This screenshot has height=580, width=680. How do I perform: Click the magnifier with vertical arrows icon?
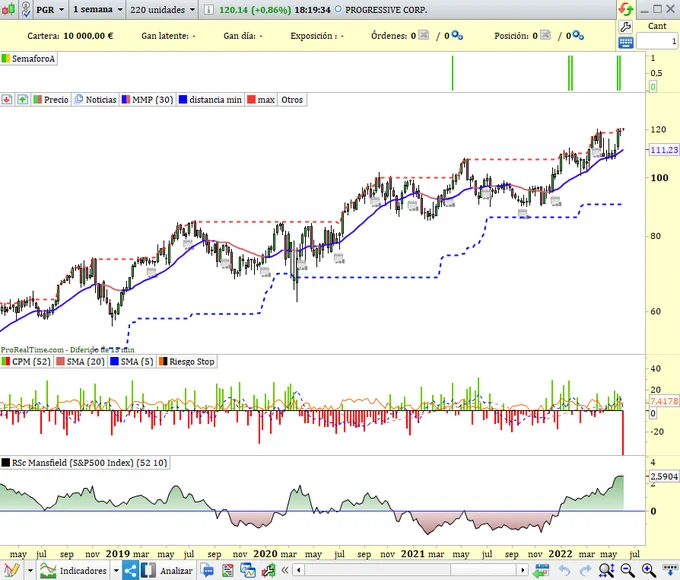click(x=606, y=570)
